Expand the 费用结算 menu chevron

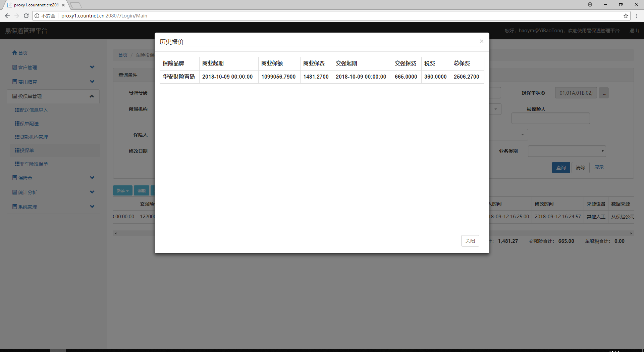tap(92, 82)
